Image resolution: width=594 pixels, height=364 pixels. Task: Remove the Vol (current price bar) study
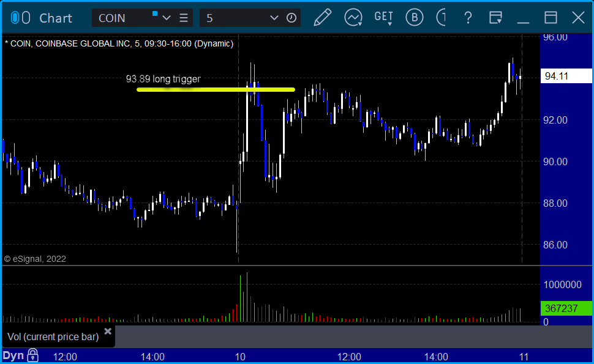[108, 332]
